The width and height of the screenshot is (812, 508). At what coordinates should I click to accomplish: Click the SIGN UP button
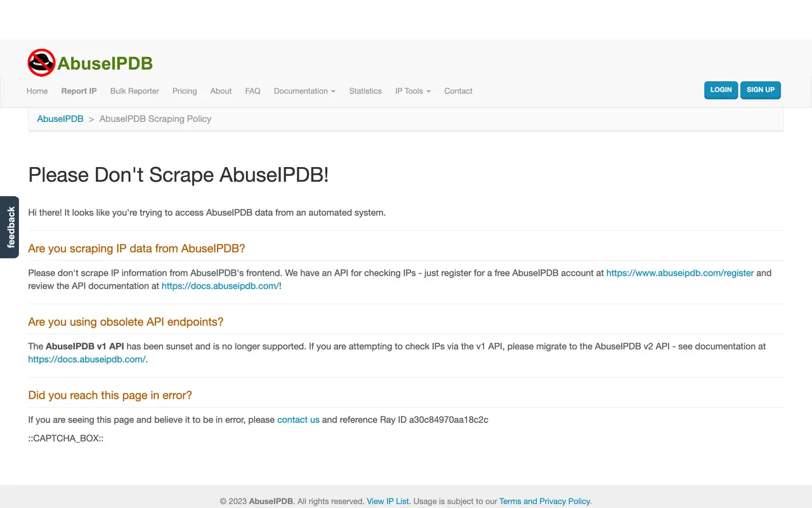tap(761, 90)
